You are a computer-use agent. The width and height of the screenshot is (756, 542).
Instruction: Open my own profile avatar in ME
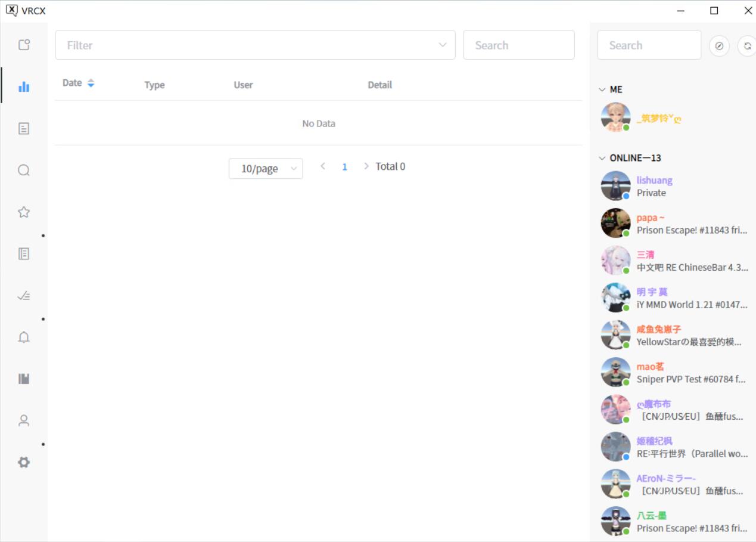(x=615, y=117)
